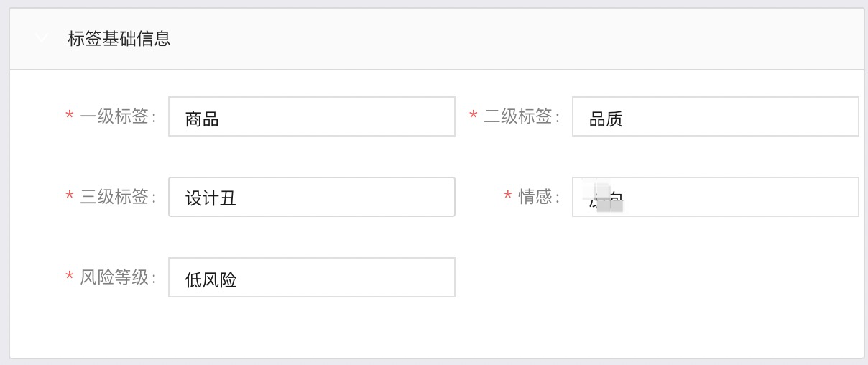Click the 二级标签 field label

(x=521, y=116)
